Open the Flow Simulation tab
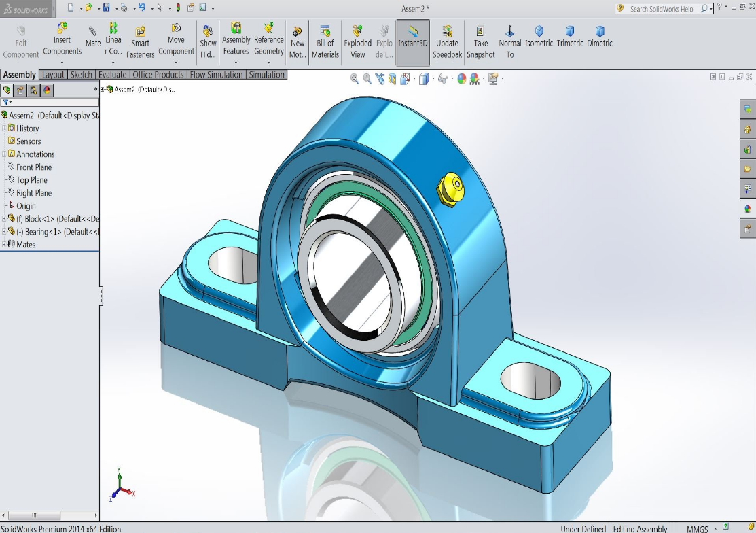Viewport: 756px width, 533px height. [215, 75]
